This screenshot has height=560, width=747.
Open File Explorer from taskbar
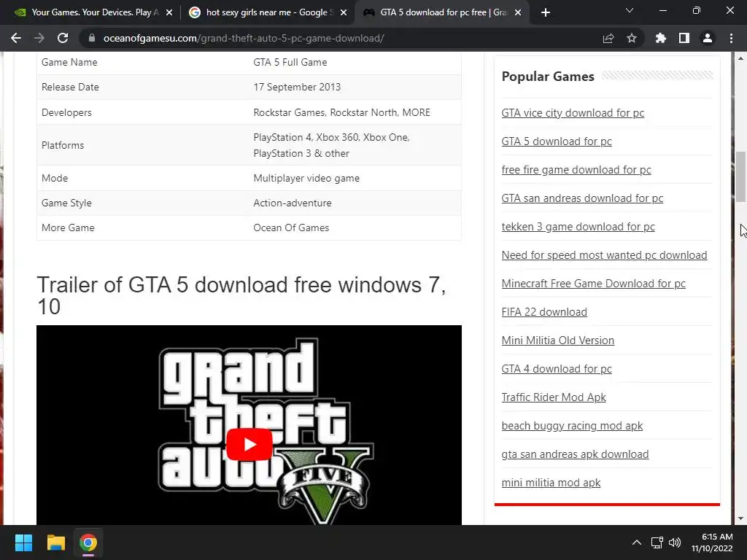point(55,542)
